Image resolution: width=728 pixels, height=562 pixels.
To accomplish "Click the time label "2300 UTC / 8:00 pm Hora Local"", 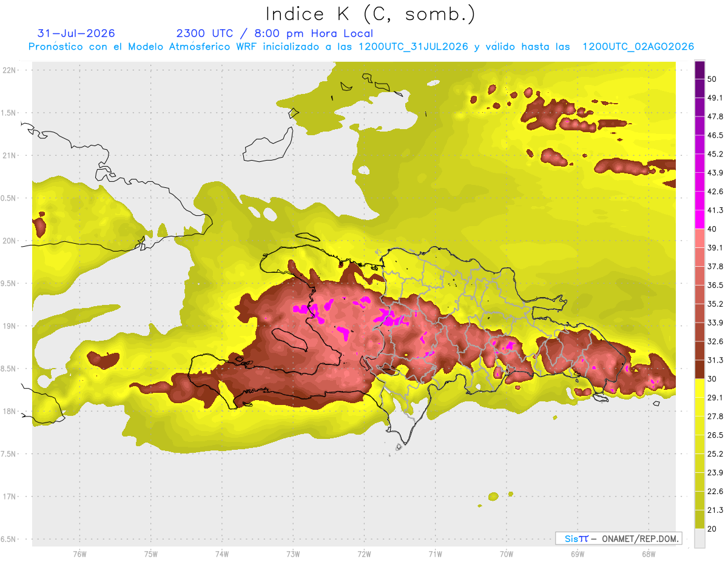I will 274,33.
